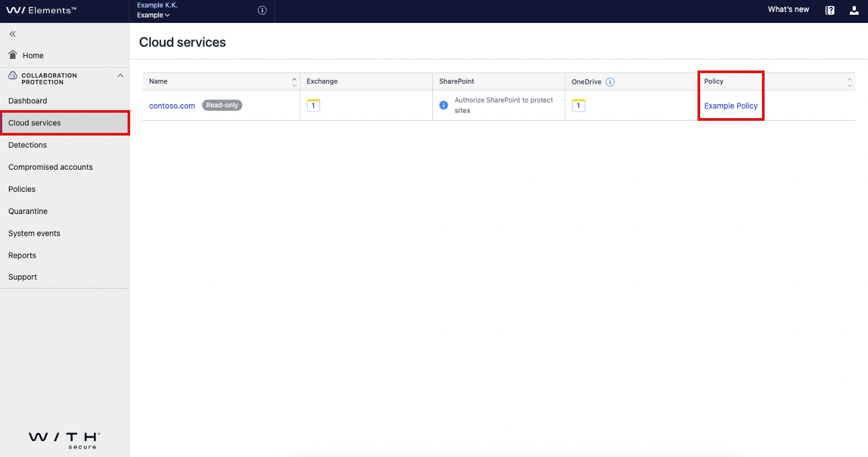Open Dashboard in the sidebar
Image resolution: width=868 pixels, height=457 pixels.
tap(28, 101)
